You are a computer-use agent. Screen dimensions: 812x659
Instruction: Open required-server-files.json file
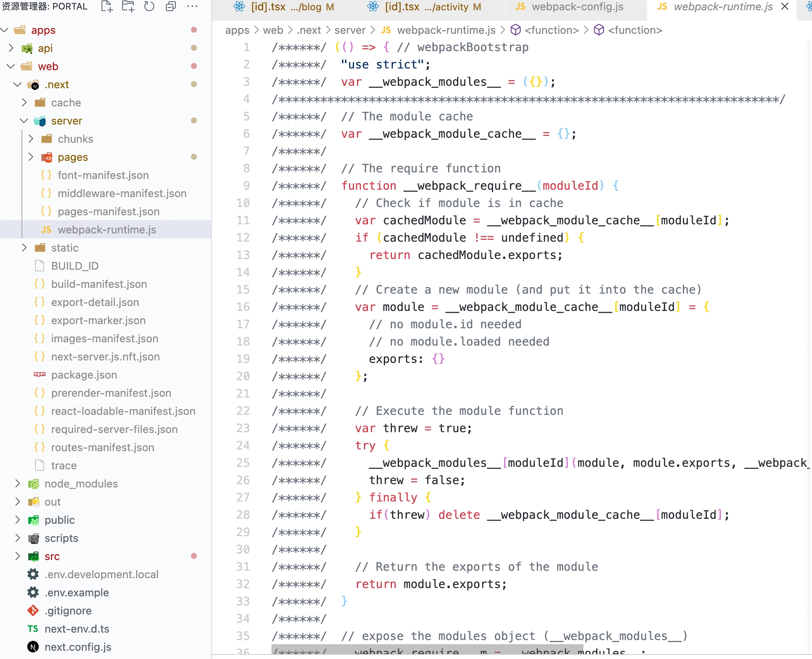tap(106, 429)
